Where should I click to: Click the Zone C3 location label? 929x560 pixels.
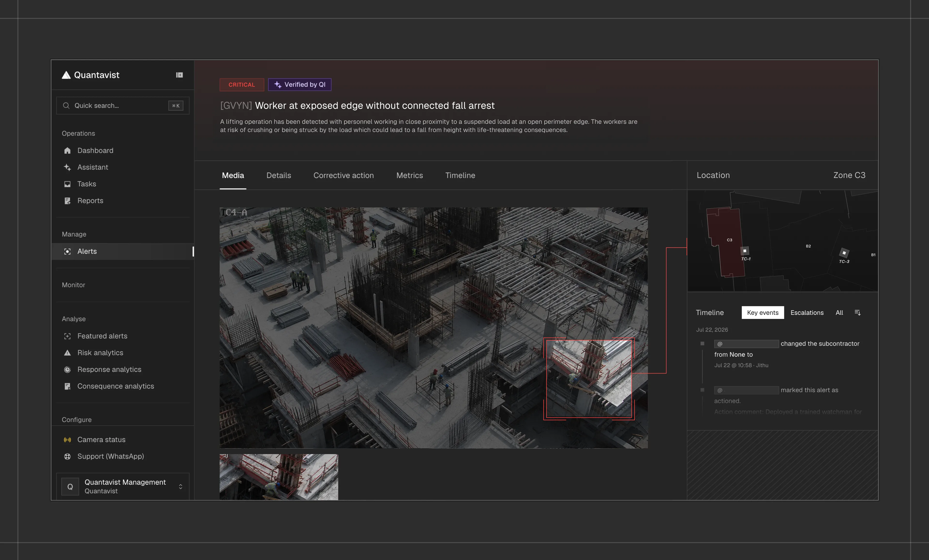(849, 175)
